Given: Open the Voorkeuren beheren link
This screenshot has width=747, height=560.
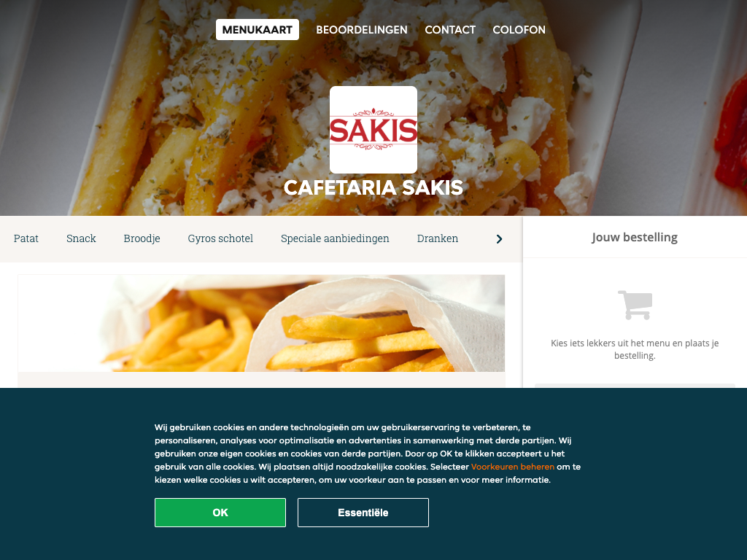Looking at the screenshot, I should click(513, 467).
